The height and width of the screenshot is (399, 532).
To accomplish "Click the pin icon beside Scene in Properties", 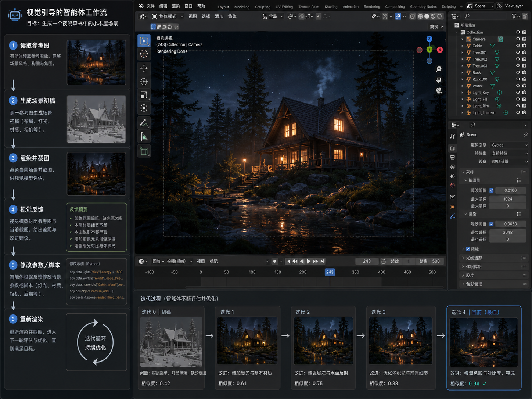I will 525,135.
